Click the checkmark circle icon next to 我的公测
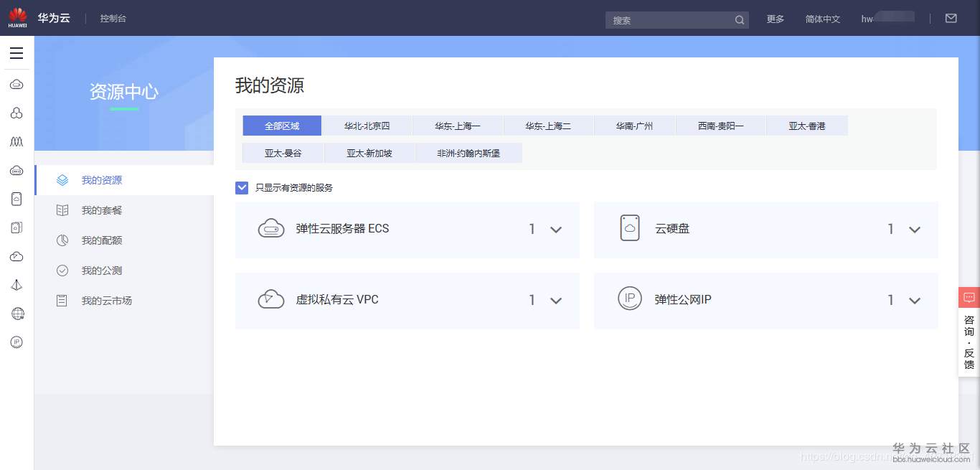Viewport: 980px width, 470px height. (62, 271)
